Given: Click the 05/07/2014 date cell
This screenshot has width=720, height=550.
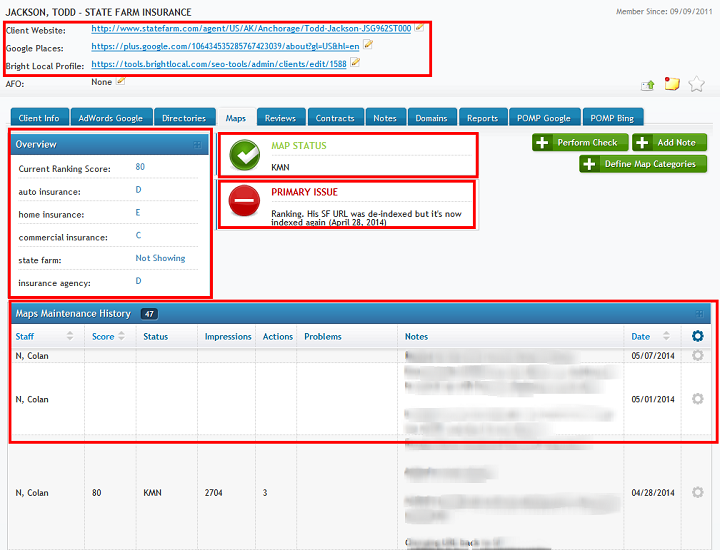Looking at the screenshot, I should point(653,356).
